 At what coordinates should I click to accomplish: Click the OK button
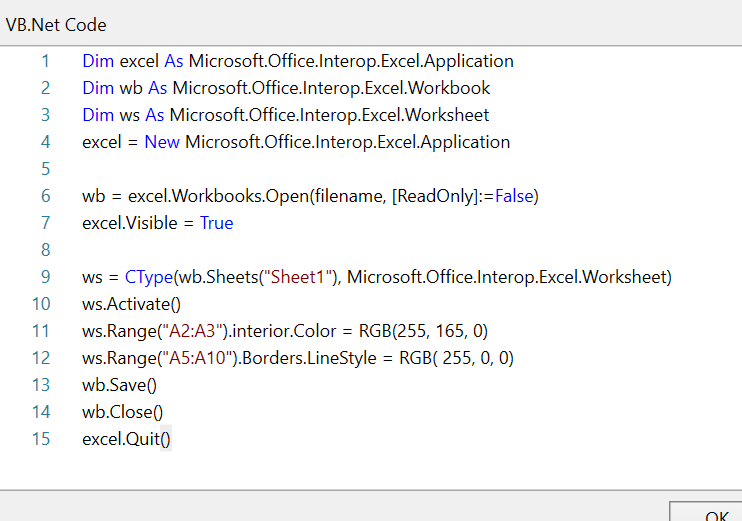tap(714, 512)
